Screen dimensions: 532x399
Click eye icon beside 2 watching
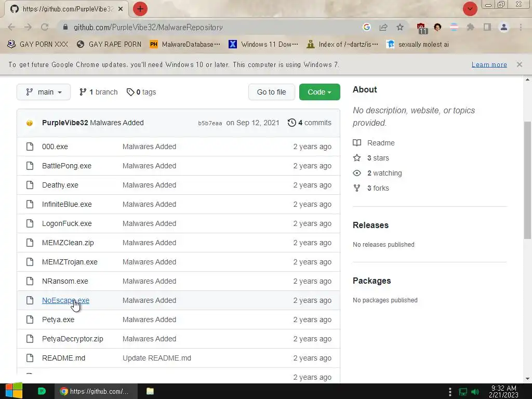tap(357, 173)
